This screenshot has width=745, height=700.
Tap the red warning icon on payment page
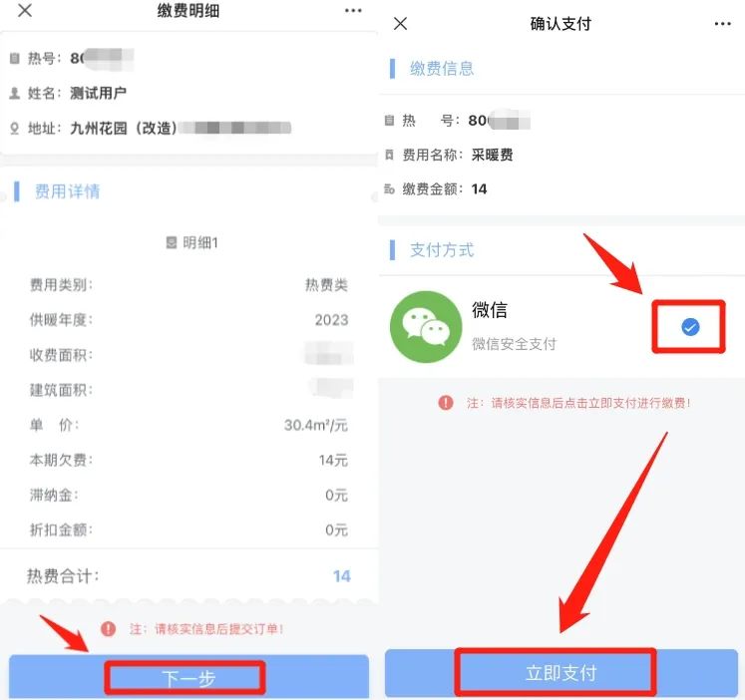446,403
